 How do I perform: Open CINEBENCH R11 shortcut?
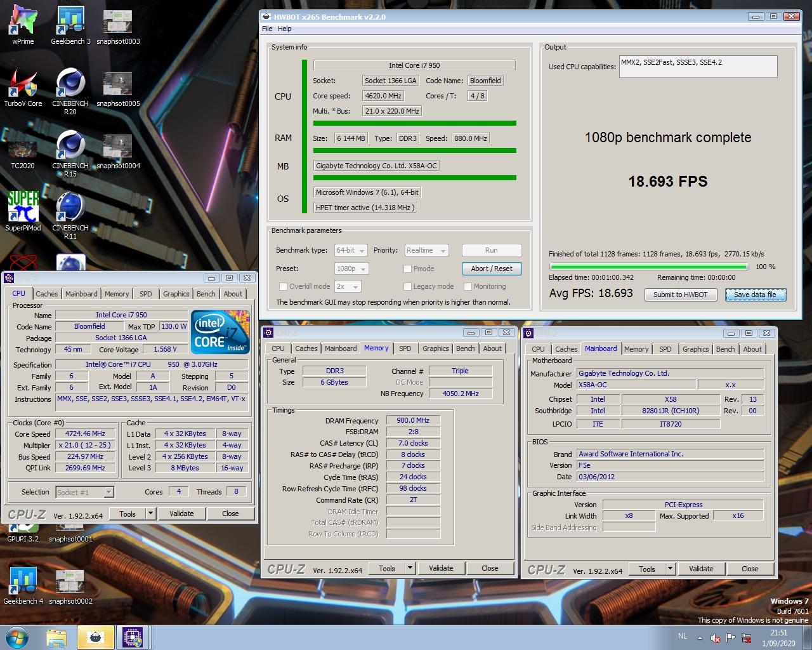70,216
